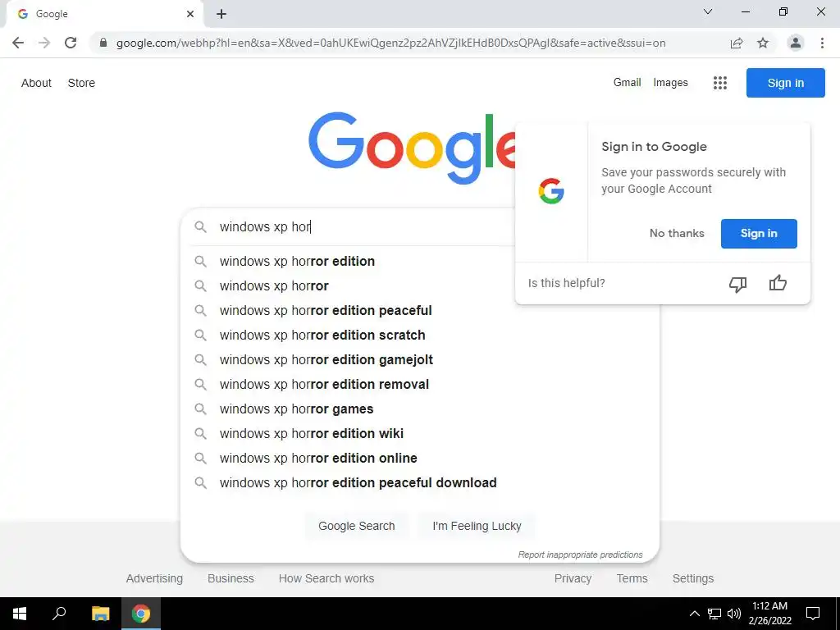Click the I'm Feeling Lucky button
This screenshot has width=840, height=630.
(477, 526)
